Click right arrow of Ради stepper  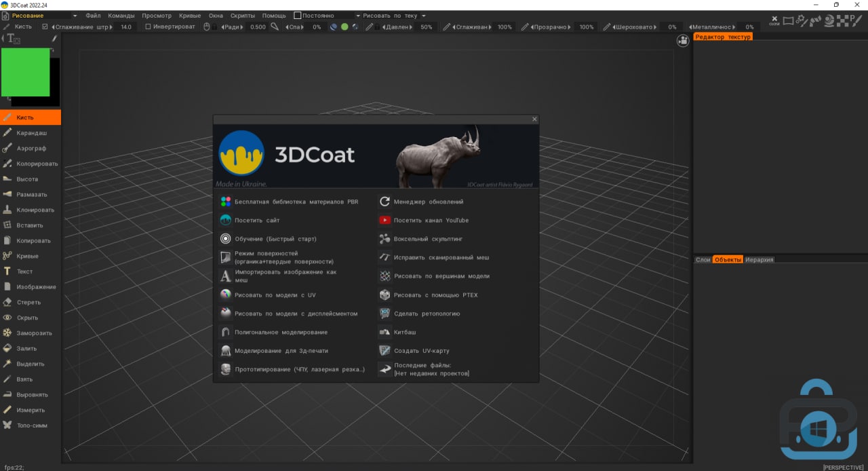[x=242, y=27]
